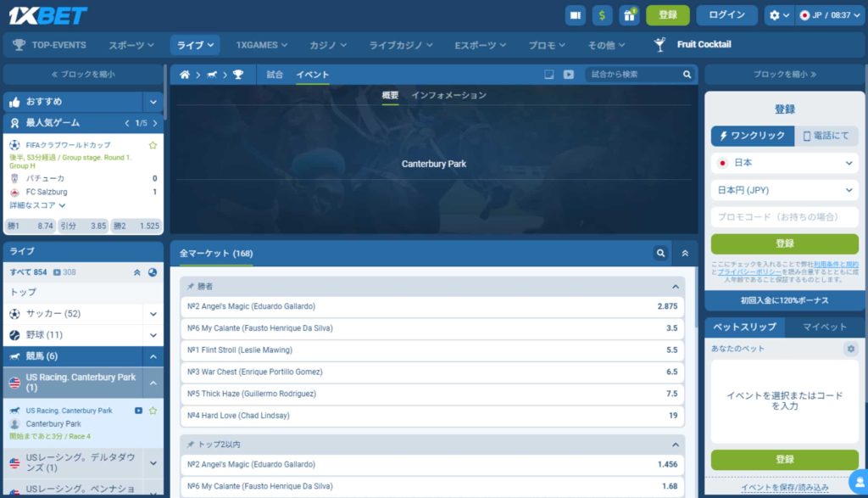Switch to the イベント tab
The height and width of the screenshot is (498, 868).
pos(312,75)
